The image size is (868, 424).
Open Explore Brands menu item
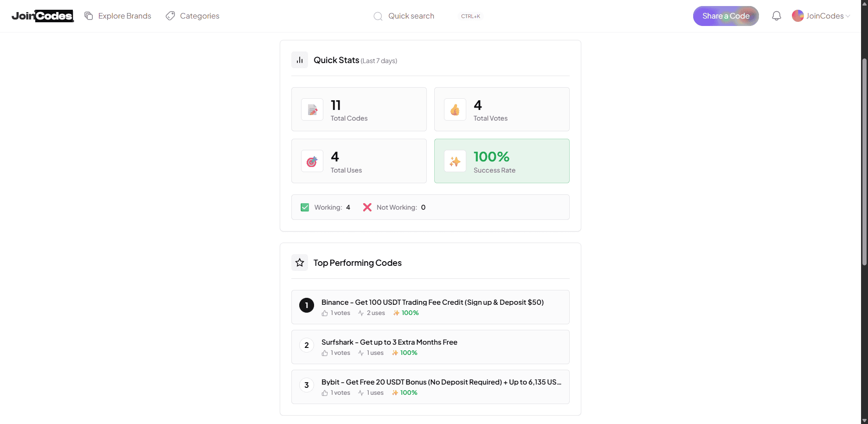click(x=118, y=16)
